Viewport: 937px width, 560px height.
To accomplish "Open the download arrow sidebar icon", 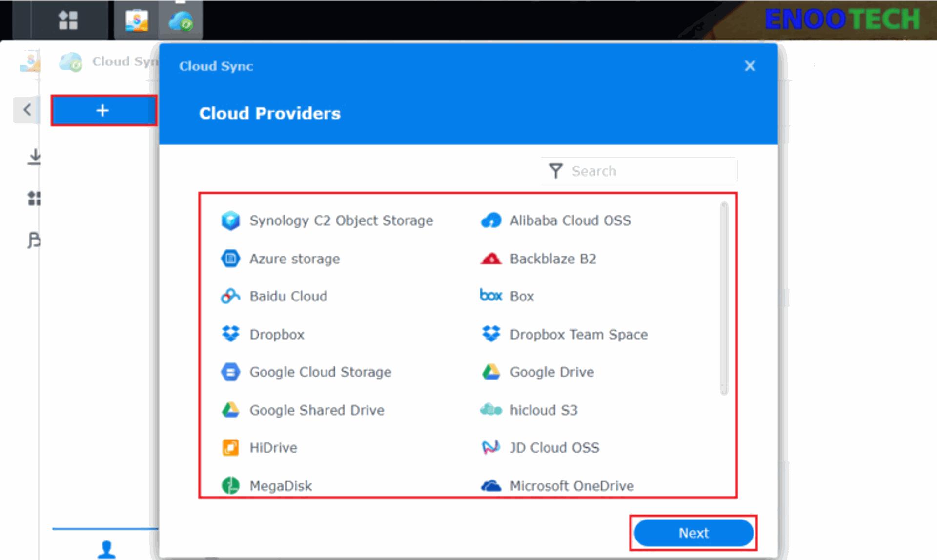I will [34, 157].
